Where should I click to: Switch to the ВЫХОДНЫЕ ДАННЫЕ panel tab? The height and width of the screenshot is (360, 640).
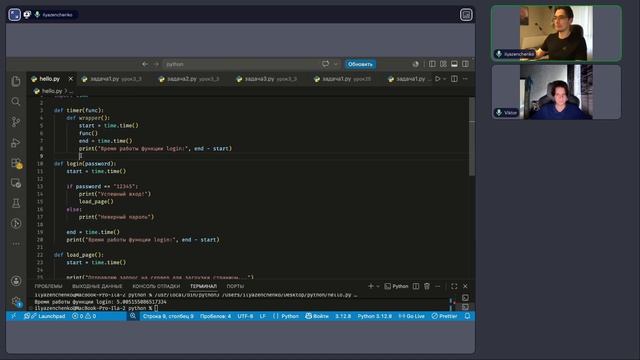(x=97, y=286)
